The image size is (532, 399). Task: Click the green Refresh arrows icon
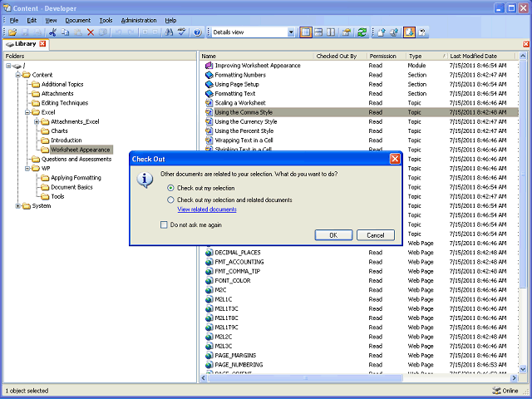click(x=362, y=32)
